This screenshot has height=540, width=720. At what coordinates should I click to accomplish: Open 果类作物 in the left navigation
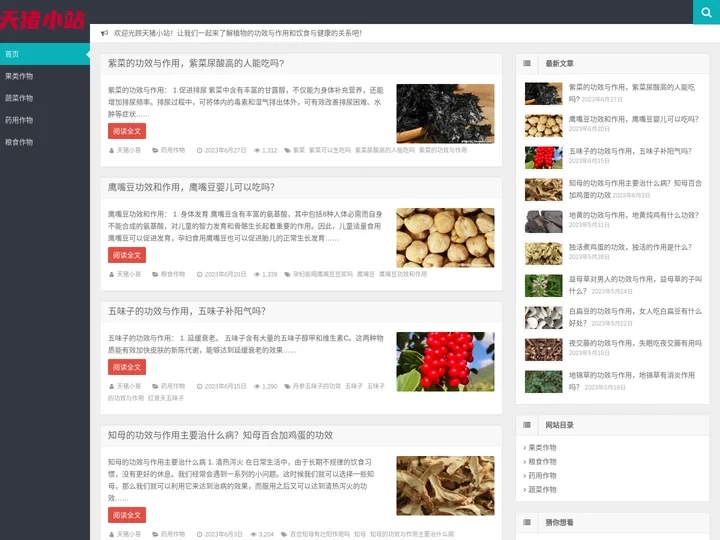click(x=45, y=76)
